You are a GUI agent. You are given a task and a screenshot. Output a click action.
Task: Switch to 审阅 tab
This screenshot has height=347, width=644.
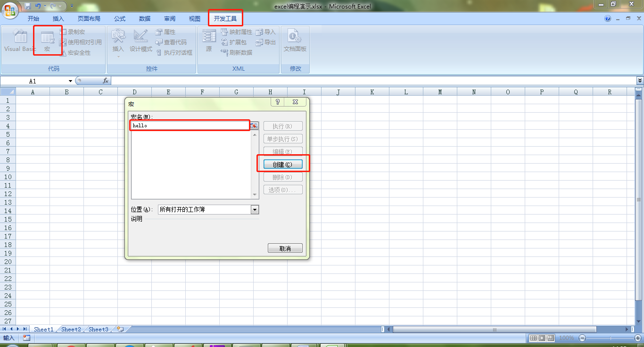[x=170, y=19]
